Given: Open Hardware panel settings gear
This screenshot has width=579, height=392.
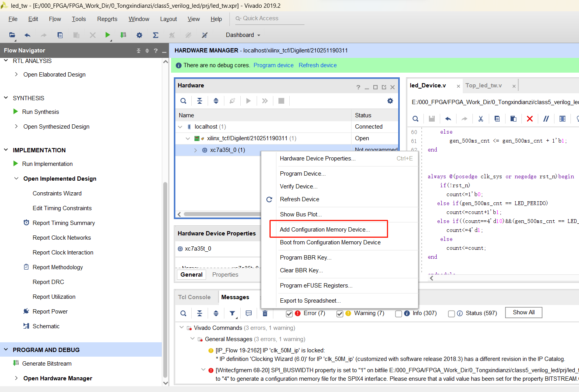Looking at the screenshot, I should [x=390, y=101].
